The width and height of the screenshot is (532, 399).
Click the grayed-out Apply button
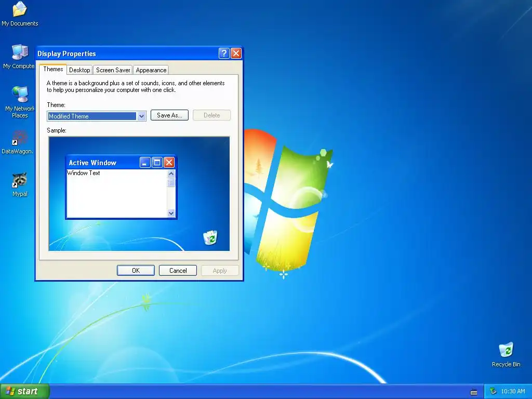coord(220,270)
